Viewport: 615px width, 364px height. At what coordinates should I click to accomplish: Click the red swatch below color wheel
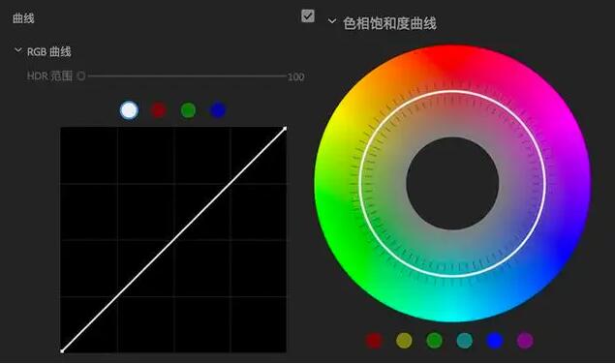pyautogui.click(x=374, y=341)
